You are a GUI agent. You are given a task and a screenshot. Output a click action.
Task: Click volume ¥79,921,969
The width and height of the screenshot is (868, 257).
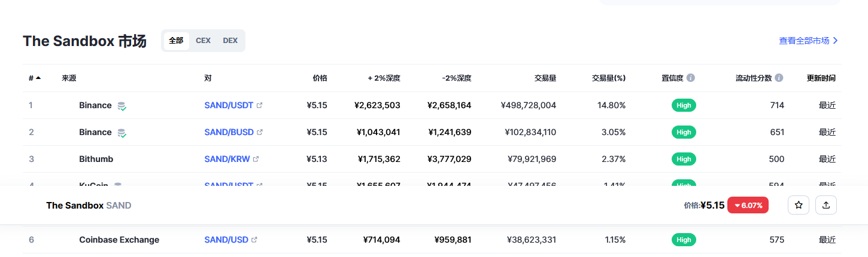(532, 159)
